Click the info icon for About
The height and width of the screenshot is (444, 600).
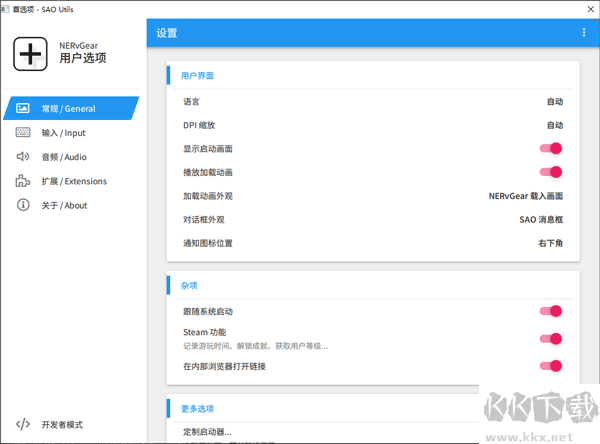[23, 205]
